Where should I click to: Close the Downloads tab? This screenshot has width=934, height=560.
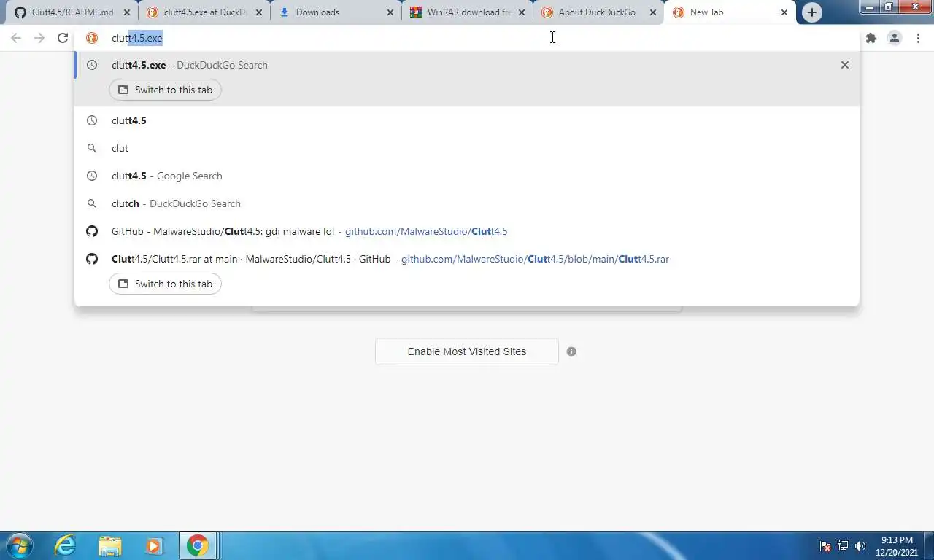pos(390,12)
